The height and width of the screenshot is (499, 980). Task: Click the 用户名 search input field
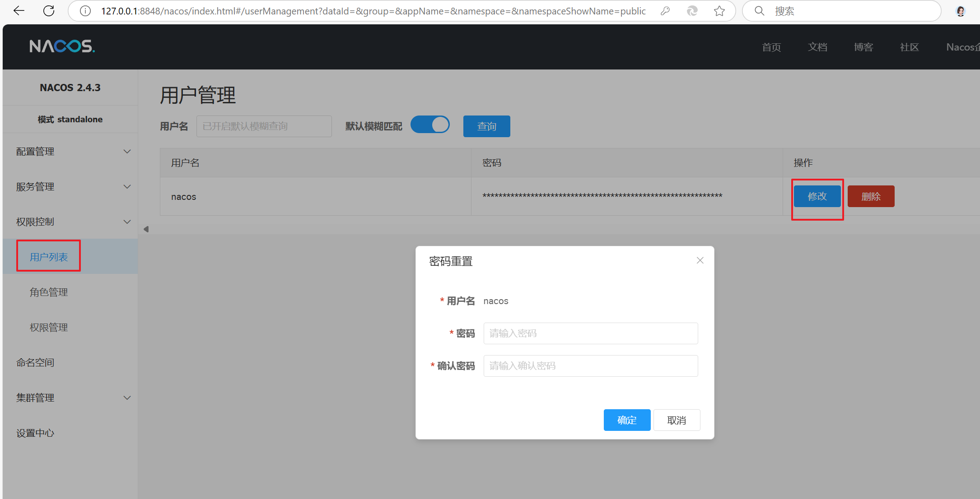[264, 126]
